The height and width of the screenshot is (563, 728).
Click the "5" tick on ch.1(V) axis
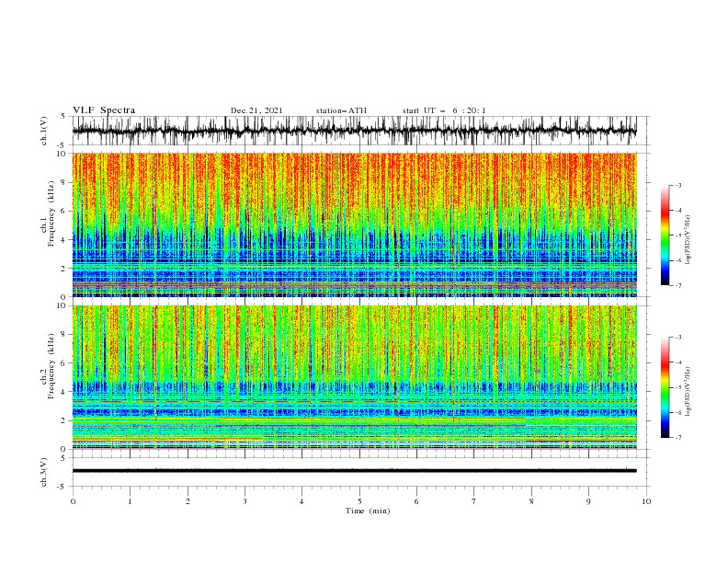[x=63, y=116]
